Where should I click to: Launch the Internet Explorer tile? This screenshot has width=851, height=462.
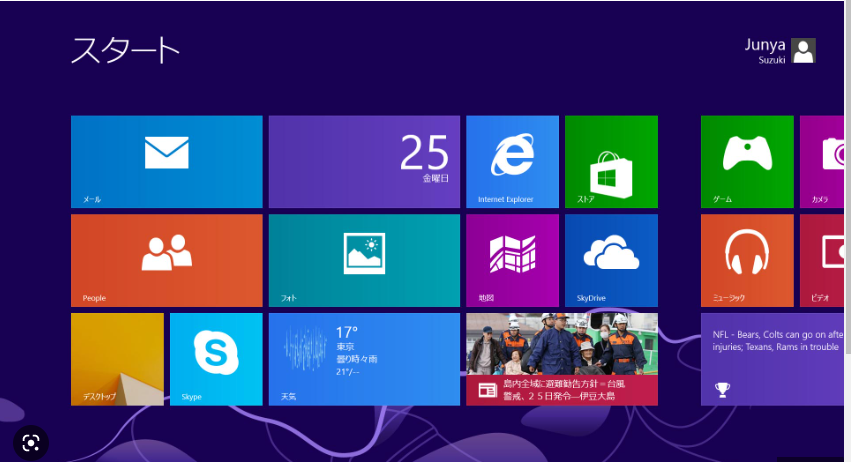pos(512,161)
